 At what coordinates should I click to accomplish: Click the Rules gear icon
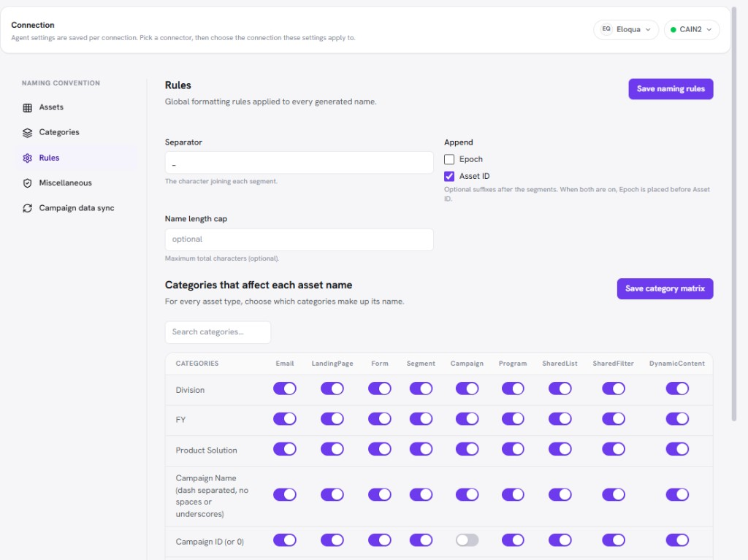point(27,158)
